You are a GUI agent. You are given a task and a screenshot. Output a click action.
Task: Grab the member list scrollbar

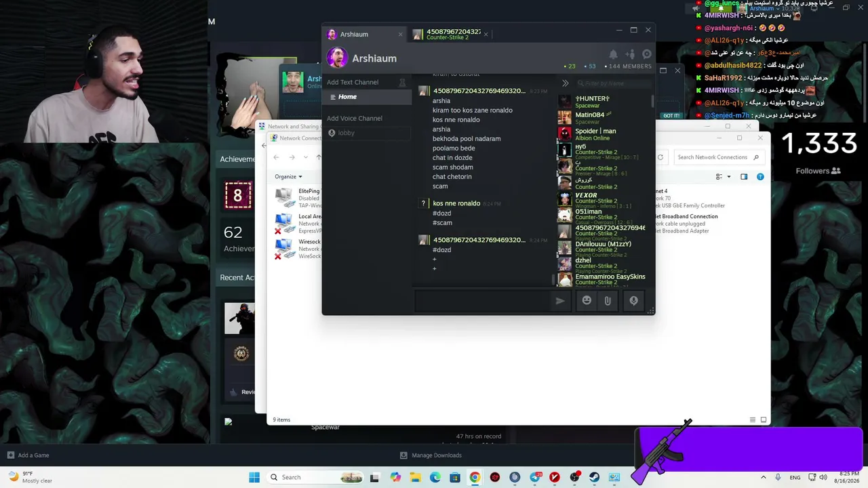[653, 100]
